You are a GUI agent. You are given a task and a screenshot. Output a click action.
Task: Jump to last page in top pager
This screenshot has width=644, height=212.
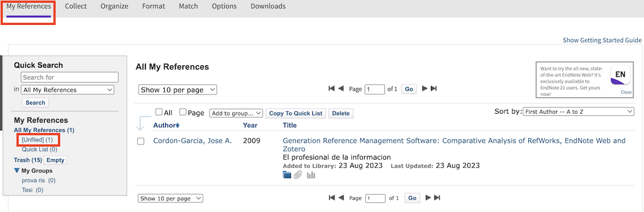tap(433, 88)
